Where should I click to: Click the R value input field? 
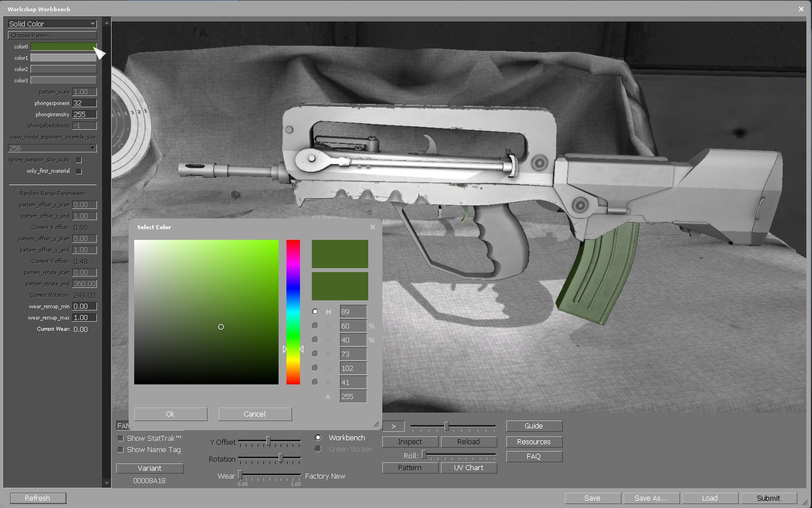[354, 354]
